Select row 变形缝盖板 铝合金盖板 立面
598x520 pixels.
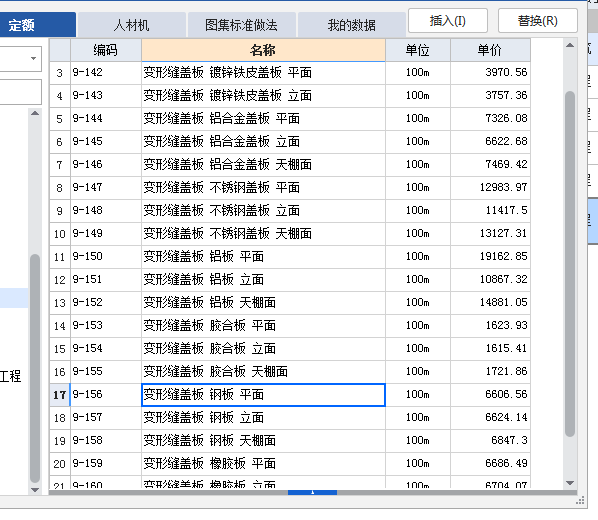tap(290, 142)
